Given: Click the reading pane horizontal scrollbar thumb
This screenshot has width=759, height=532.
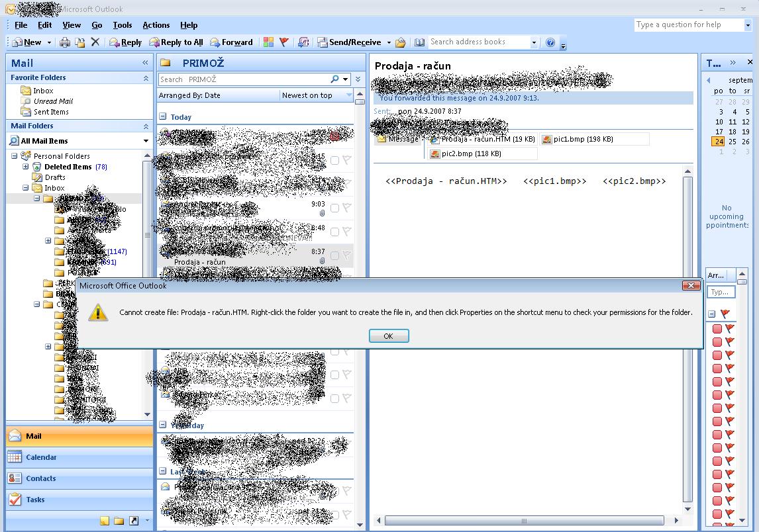Looking at the screenshot, I should pos(525,521).
